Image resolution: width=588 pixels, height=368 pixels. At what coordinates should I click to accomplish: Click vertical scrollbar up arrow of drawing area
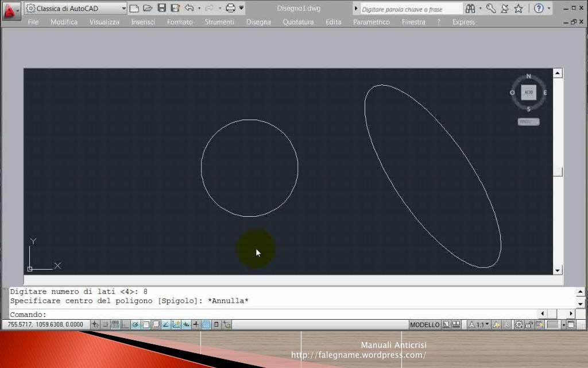(557, 73)
